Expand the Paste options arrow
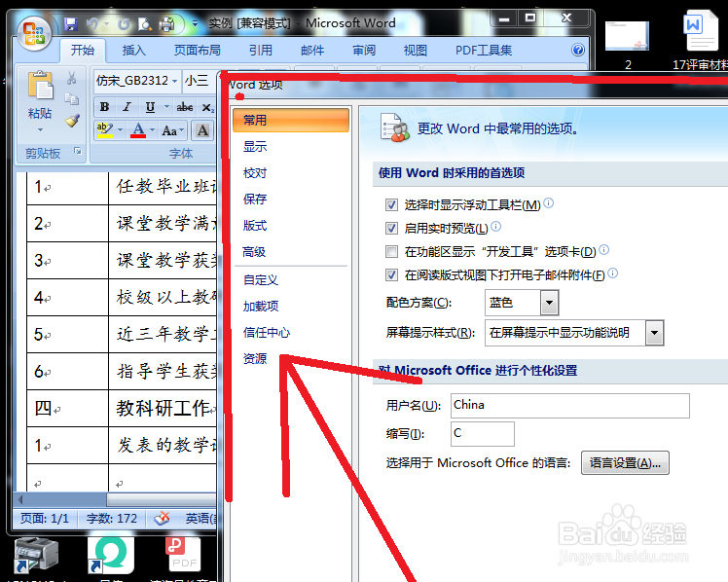The width and height of the screenshot is (728, 582). 40,130
